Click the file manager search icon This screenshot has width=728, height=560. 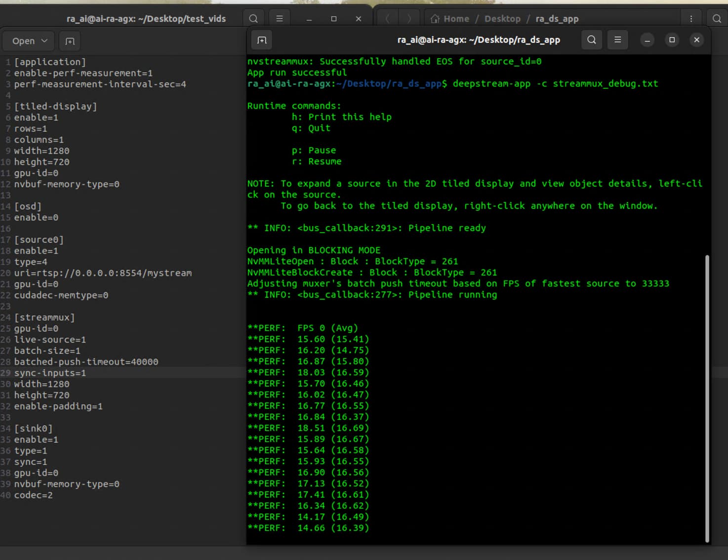click(717, 19)
